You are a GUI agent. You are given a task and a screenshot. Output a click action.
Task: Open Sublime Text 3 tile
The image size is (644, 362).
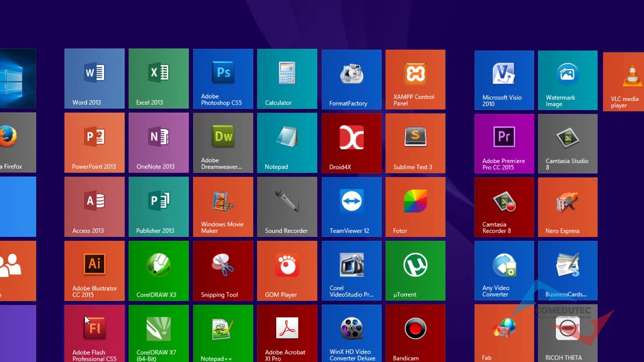[416, 143]
